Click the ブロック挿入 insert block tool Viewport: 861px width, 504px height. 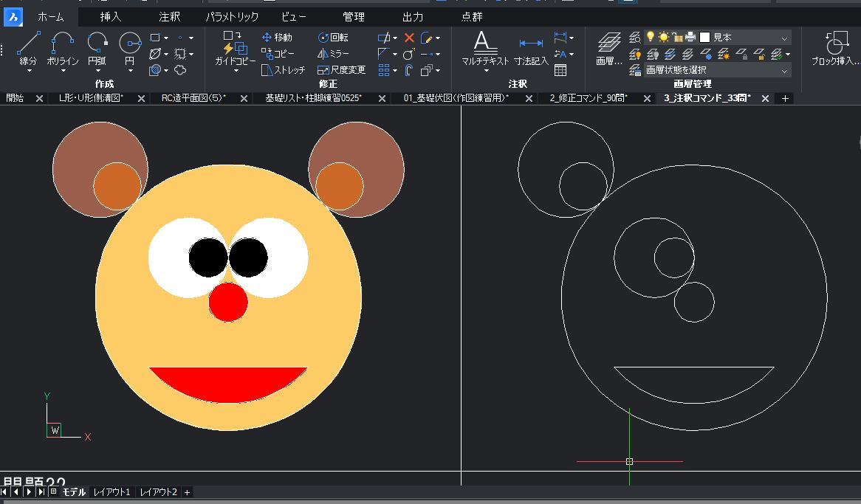[836, 48]
